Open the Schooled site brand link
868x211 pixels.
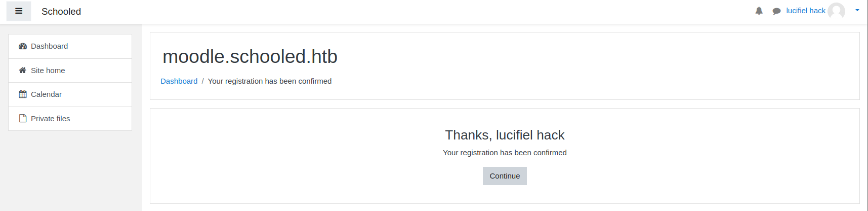[x=61, y=12]
